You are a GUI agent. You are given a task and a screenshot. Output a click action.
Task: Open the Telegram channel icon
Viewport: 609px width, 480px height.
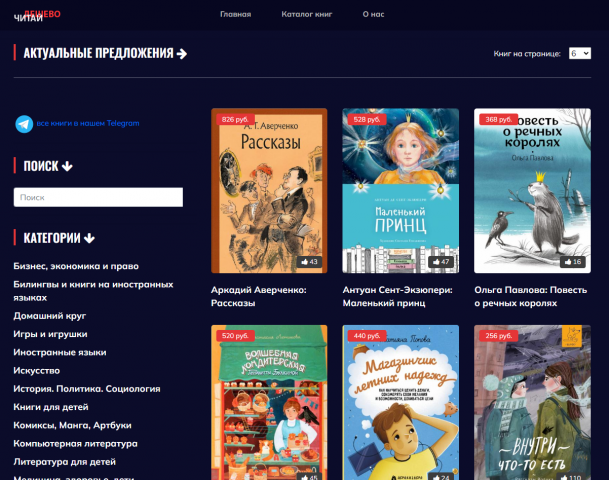point(24,124)
